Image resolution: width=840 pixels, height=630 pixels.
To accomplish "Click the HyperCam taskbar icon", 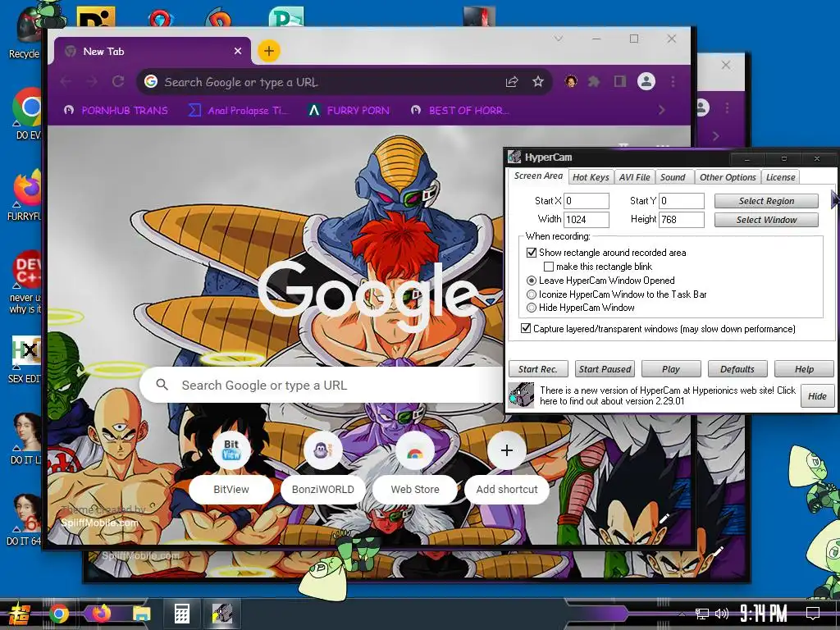I will 221,614.
